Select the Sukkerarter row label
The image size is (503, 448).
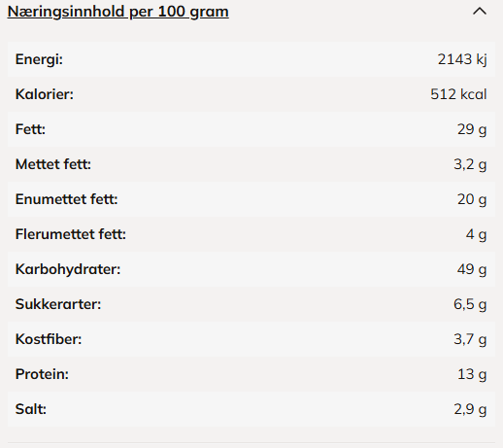58,304
